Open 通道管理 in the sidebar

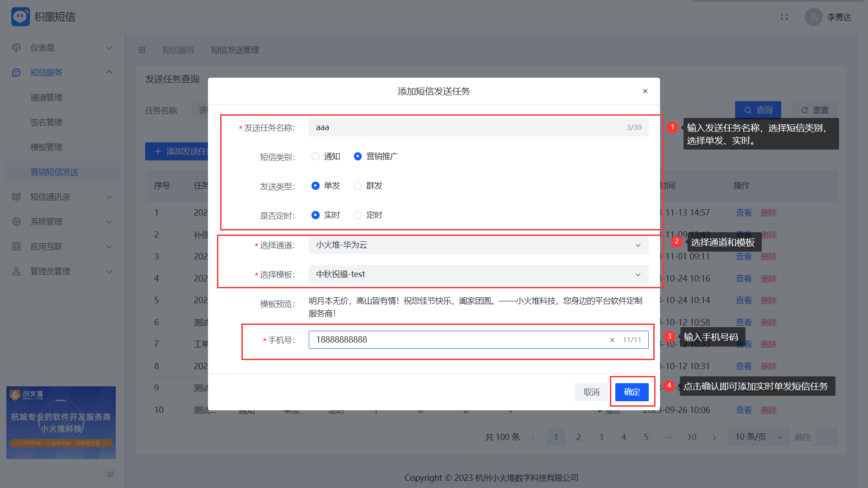pos(46,98)
